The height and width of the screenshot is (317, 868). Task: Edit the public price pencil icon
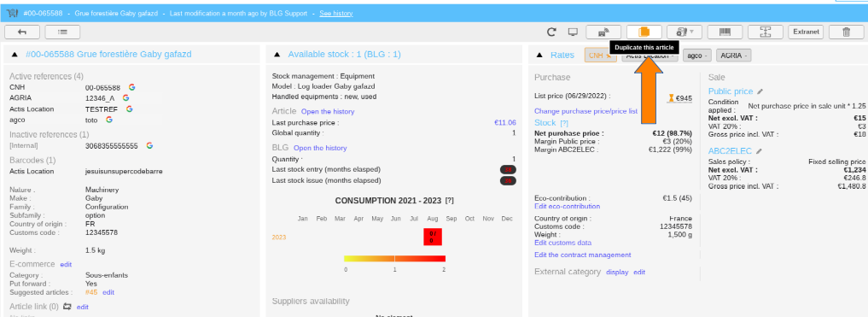click(x=760, y=91)
